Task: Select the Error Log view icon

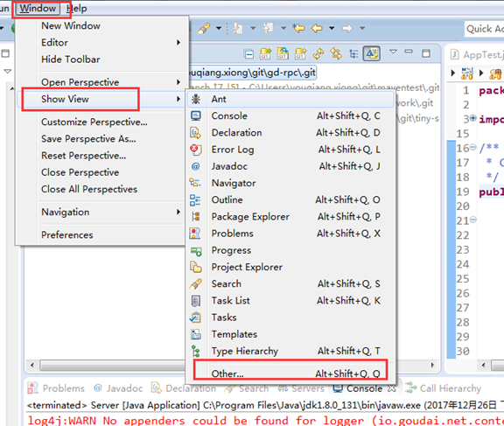Action: click(x=196, y=150)
